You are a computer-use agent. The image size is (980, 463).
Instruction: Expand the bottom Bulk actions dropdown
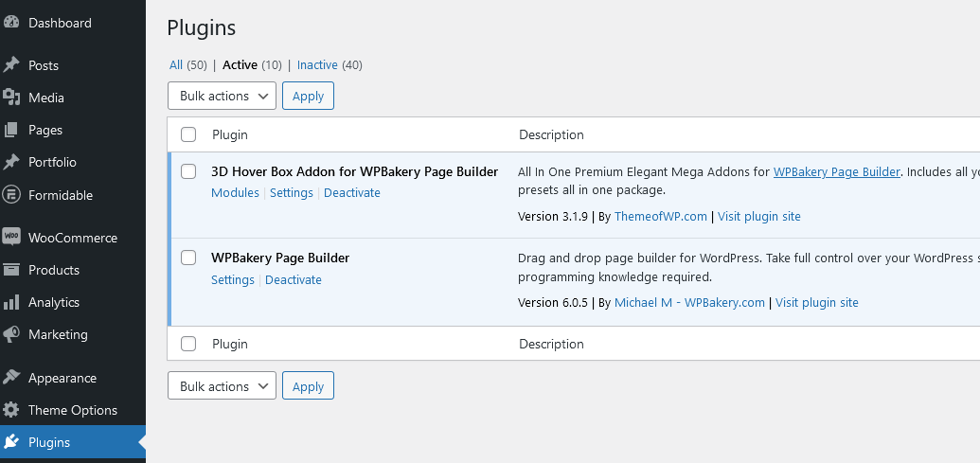coord(222,385)
